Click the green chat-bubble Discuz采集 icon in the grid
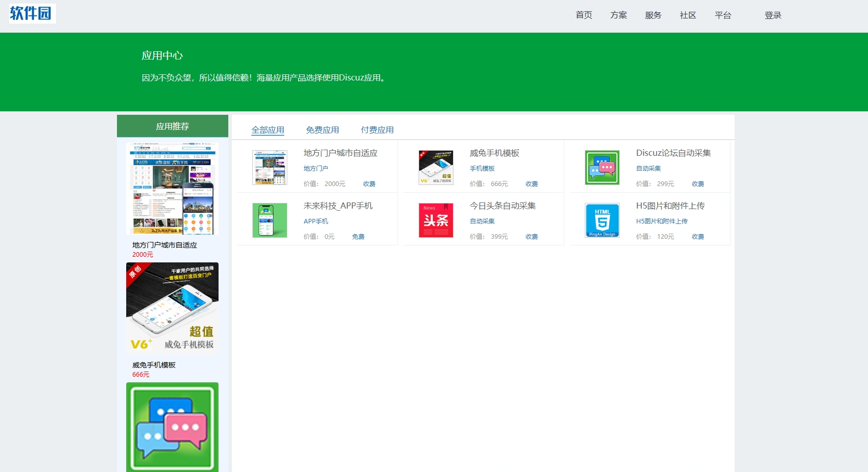Viewport: 868px width, 472px height. tap(602, 168)
